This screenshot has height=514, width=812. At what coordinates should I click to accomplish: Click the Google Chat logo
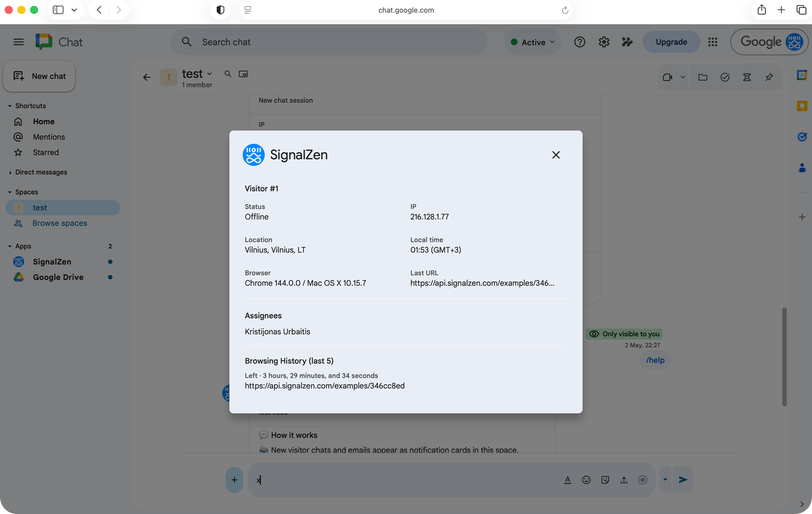coord(59,42)
